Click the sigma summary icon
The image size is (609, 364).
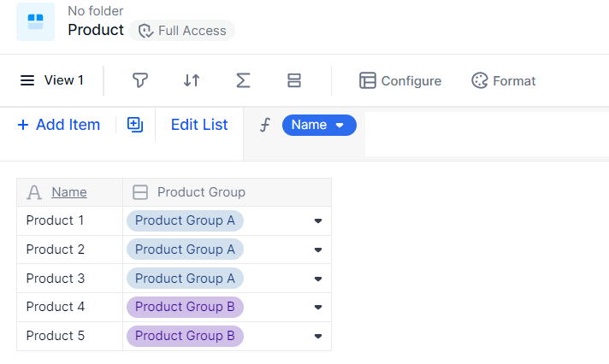pyautogui.click(x=243, y=80)
